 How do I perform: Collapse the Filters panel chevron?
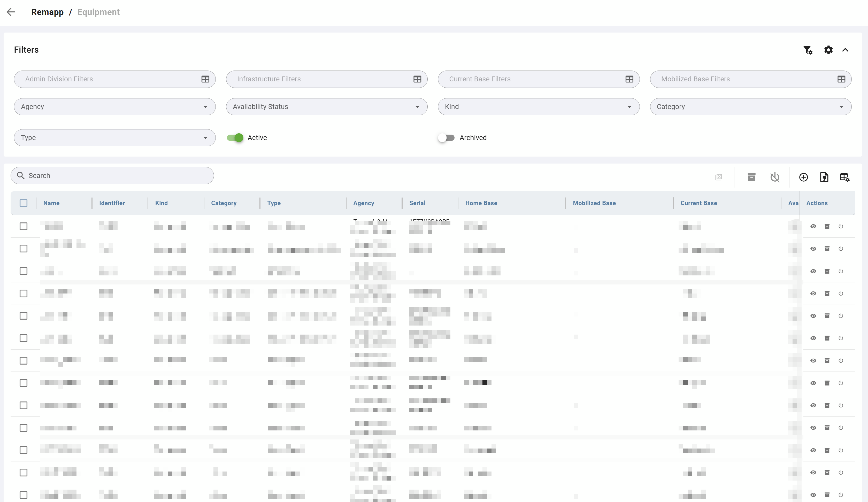coord(845,50)
